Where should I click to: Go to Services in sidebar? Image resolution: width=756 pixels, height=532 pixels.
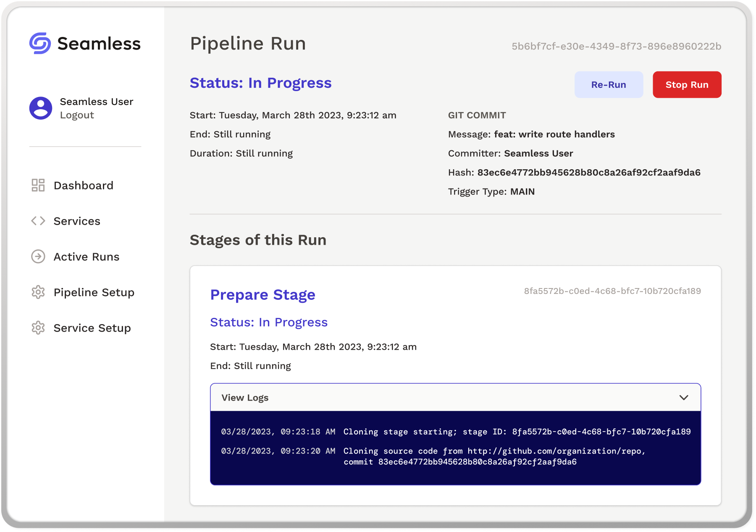pyautogui.click(x=77, y=221)
